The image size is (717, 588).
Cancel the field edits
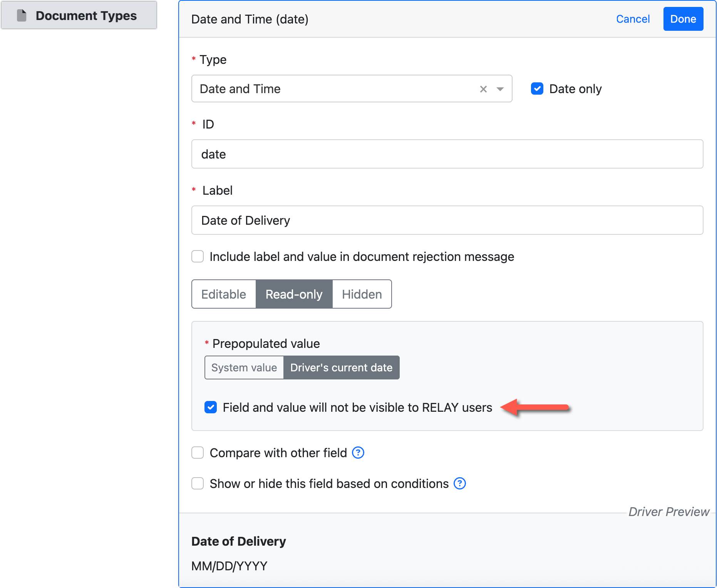tap(633, 19)
